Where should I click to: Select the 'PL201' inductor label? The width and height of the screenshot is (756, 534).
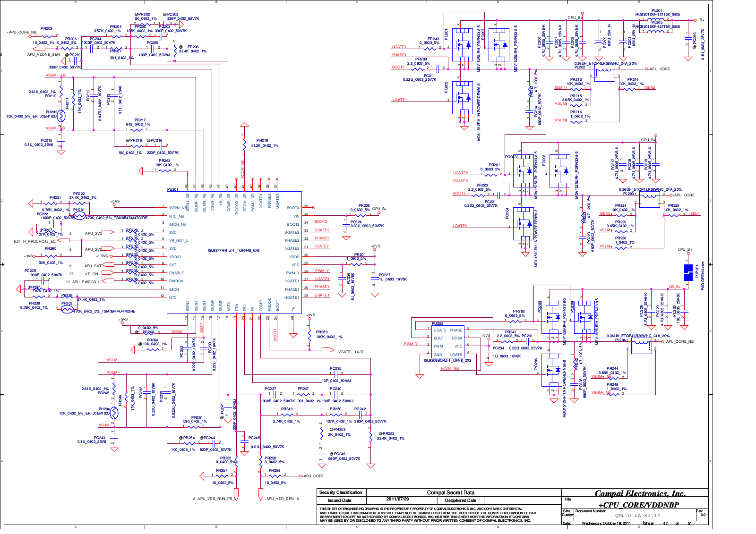coord(657,10)
